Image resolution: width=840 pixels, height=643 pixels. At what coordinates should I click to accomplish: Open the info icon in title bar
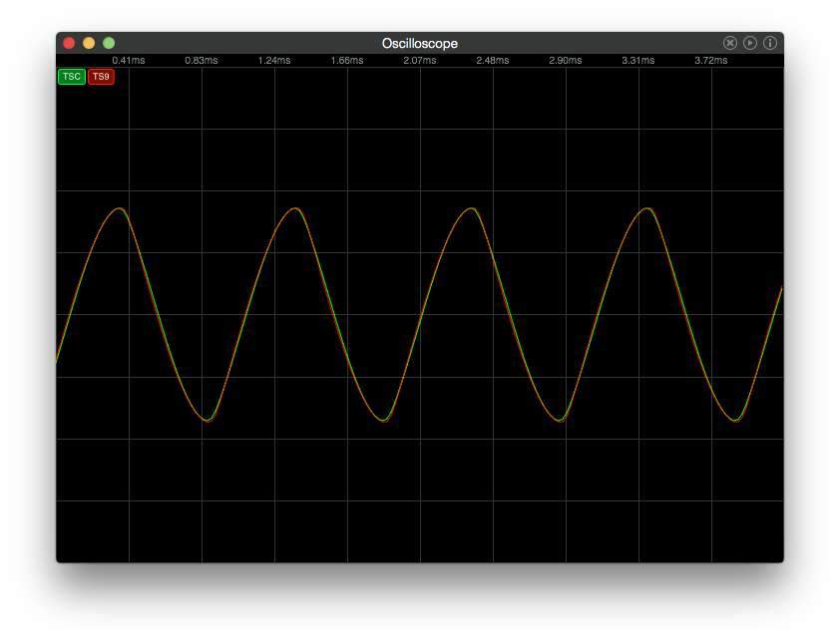[x=770, y=43]
